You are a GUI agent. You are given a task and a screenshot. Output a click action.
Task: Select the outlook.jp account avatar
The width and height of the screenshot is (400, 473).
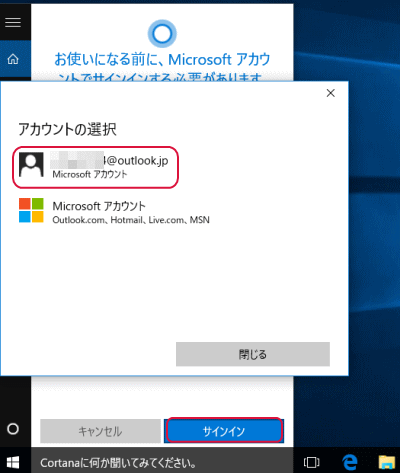click(31, 165)
